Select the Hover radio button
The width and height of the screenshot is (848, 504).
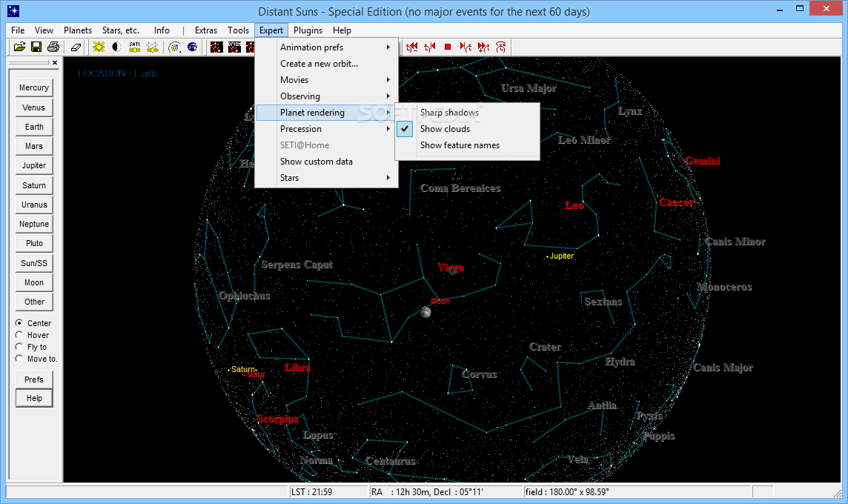pos(19,335)
